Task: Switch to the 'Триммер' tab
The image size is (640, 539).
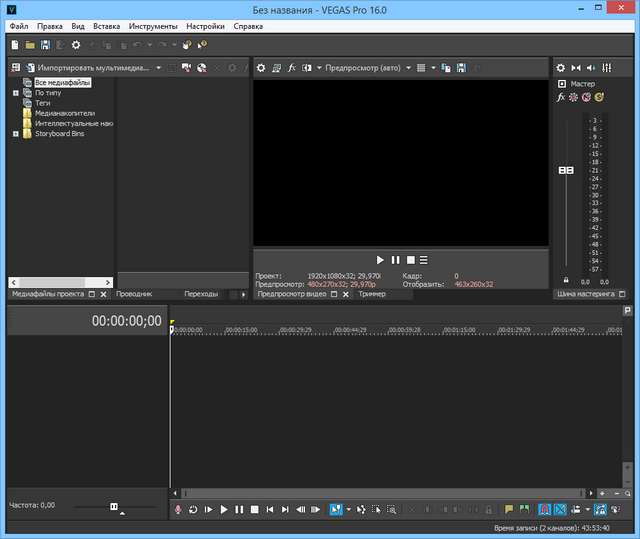Action: point(372,294)
